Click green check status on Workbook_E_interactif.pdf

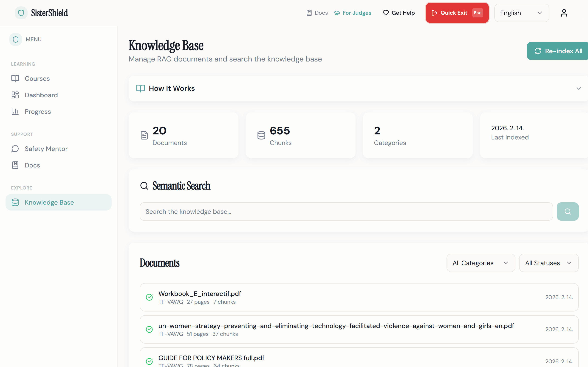pyautogui.click(x=149, y=297)
